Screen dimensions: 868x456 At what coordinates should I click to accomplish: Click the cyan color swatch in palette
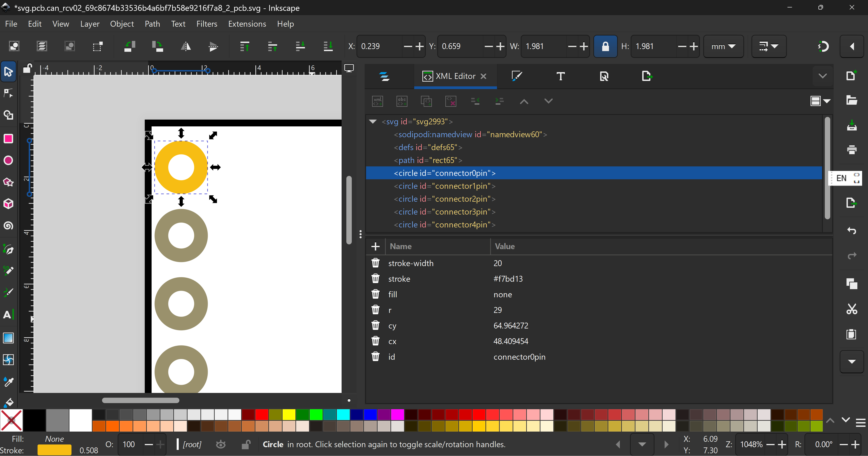[x=343, y=415]
